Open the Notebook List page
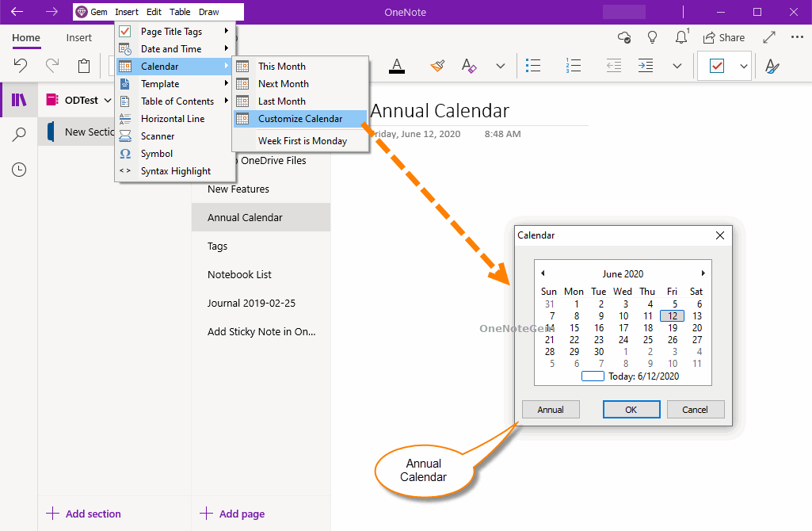812x531 pixels. tap(261, 274)
